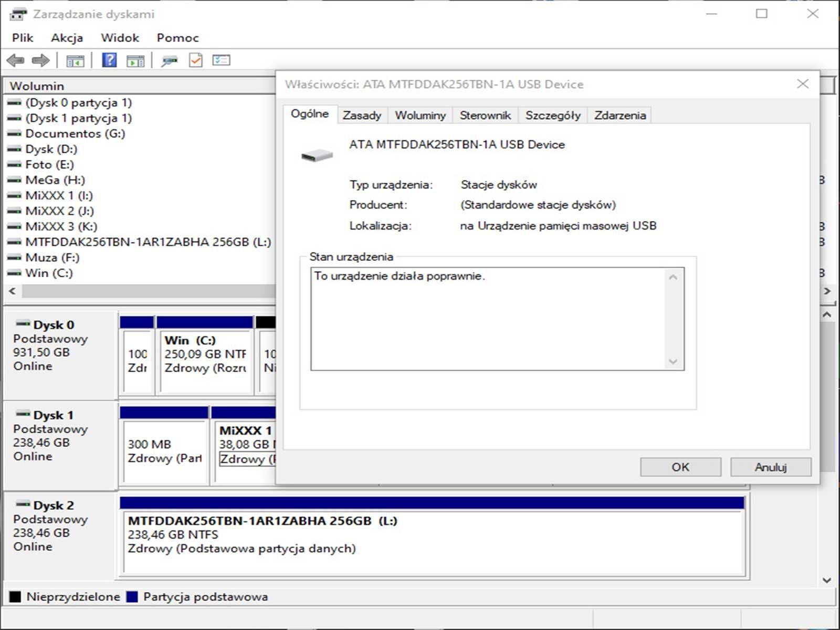Switch to the Szczegóły tab
The image size is (840, 630).
coord(553,115)
